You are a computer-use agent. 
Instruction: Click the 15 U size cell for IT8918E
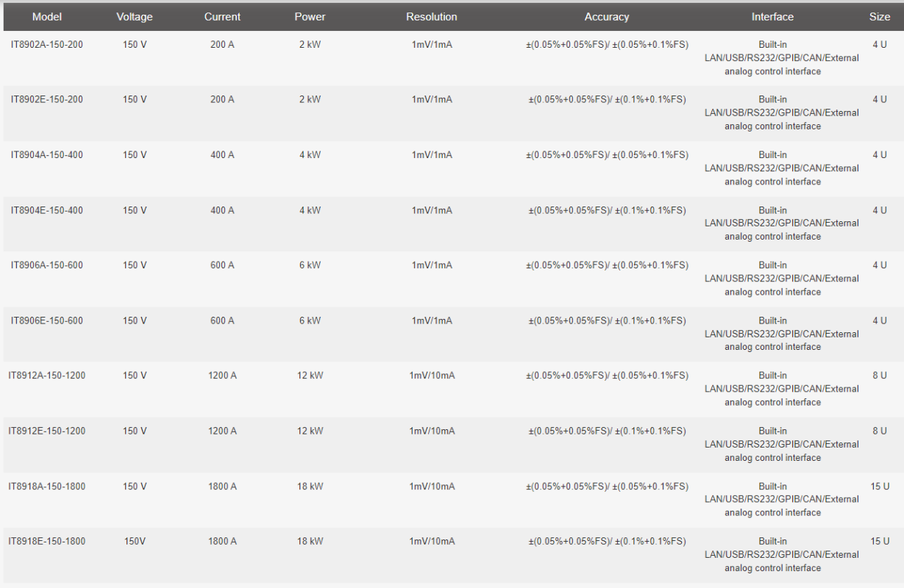click(880, 542)
